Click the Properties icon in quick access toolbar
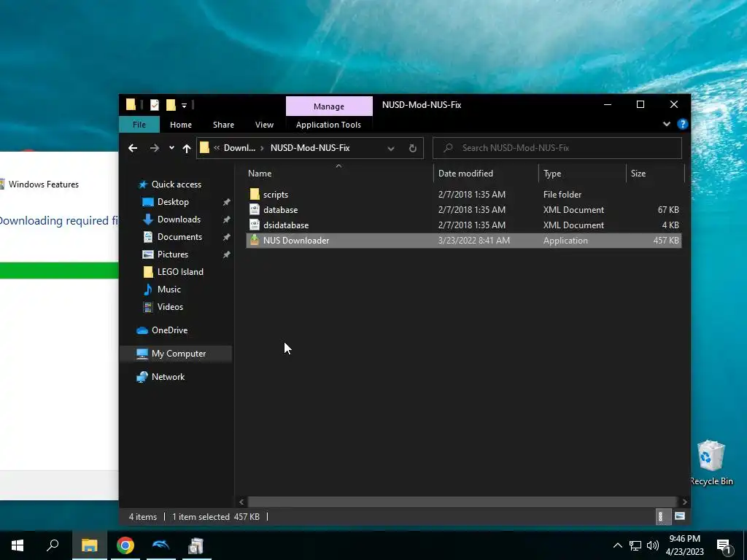This screenshot has height=560, width=747. [155, 105]
